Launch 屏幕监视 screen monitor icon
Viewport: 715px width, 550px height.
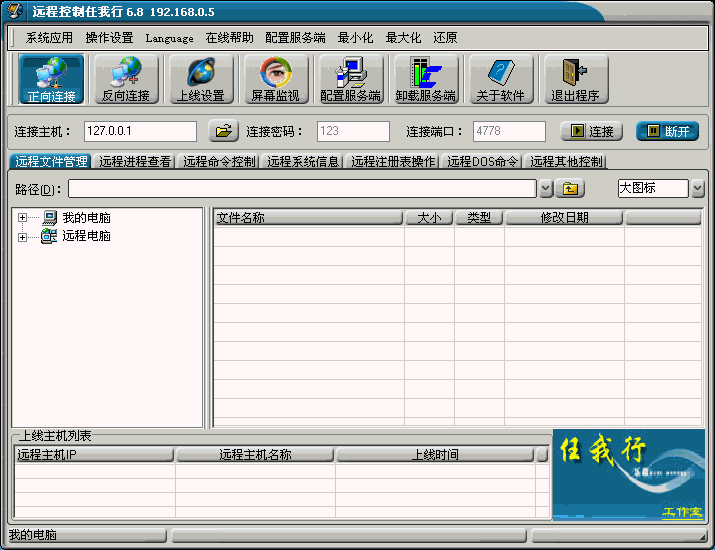[x=274, y=79]
